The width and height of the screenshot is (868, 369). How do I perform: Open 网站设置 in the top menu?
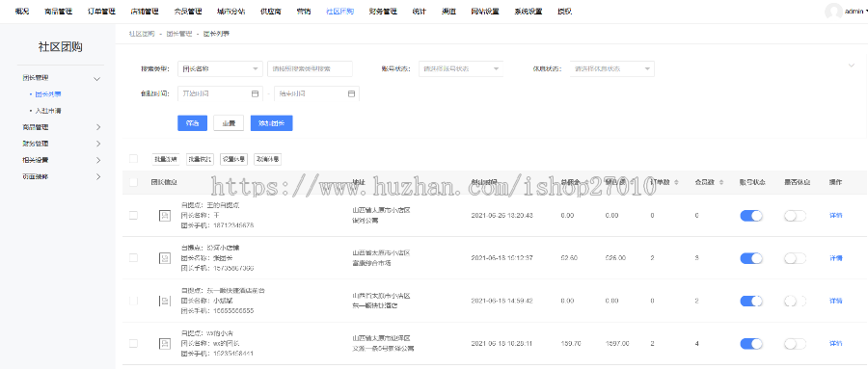[485, 11]
